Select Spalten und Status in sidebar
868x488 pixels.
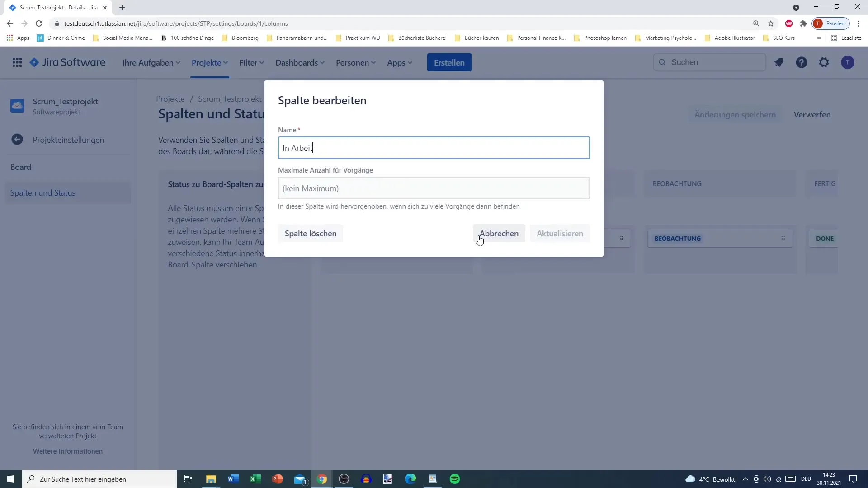pos(43,193)
